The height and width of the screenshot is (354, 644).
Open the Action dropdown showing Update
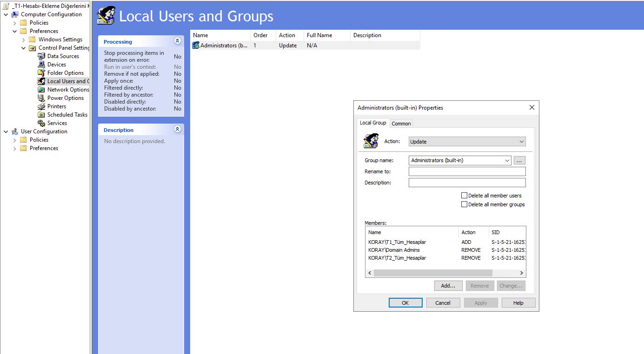[x=466, y=141]
